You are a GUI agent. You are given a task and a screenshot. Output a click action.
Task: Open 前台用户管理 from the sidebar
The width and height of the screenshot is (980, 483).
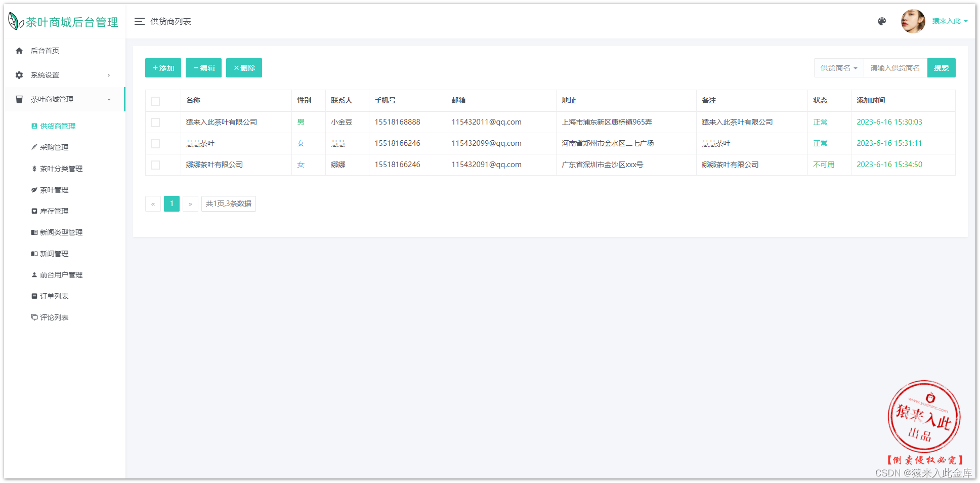pos(58,275)
